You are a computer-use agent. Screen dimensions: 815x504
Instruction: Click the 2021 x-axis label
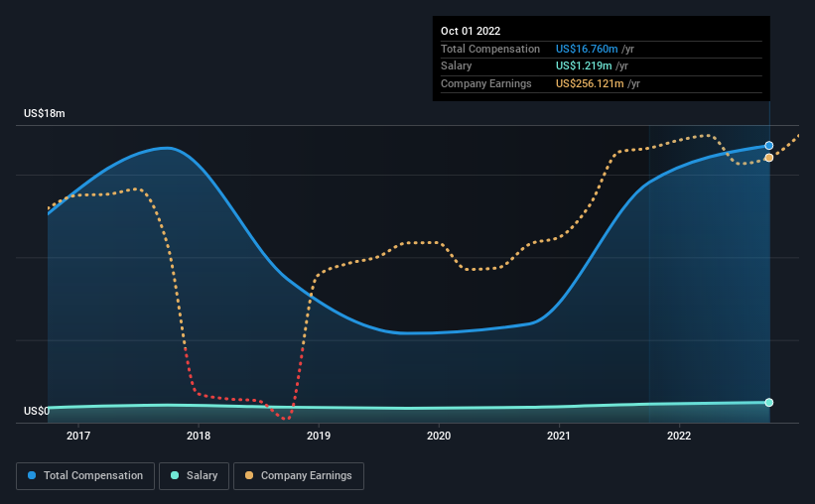(559, 436)
